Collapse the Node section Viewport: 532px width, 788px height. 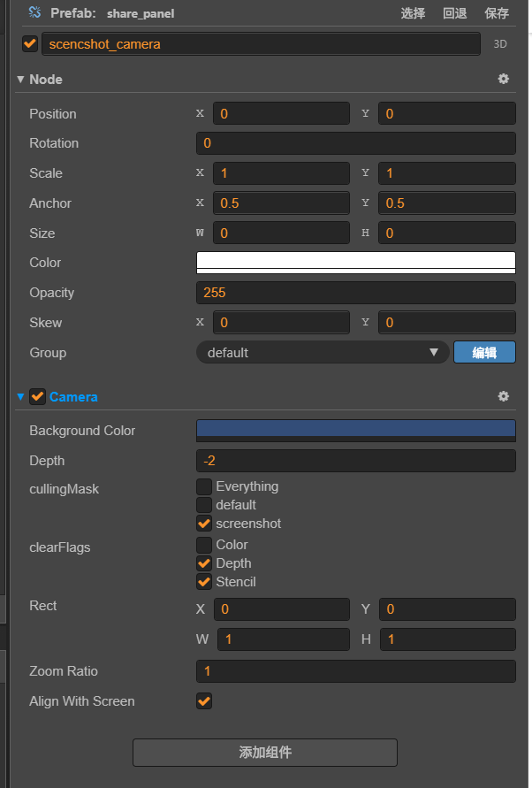coord(20,80)
